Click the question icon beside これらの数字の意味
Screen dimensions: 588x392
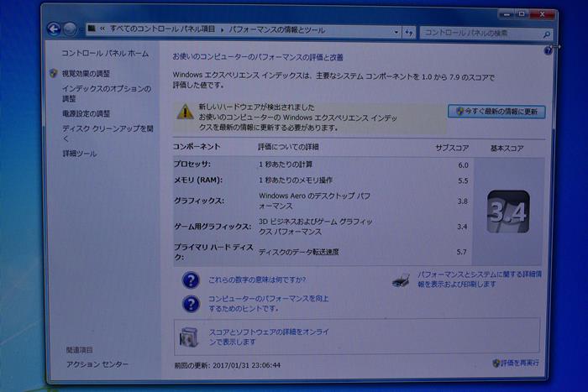[x=191, y=280]
